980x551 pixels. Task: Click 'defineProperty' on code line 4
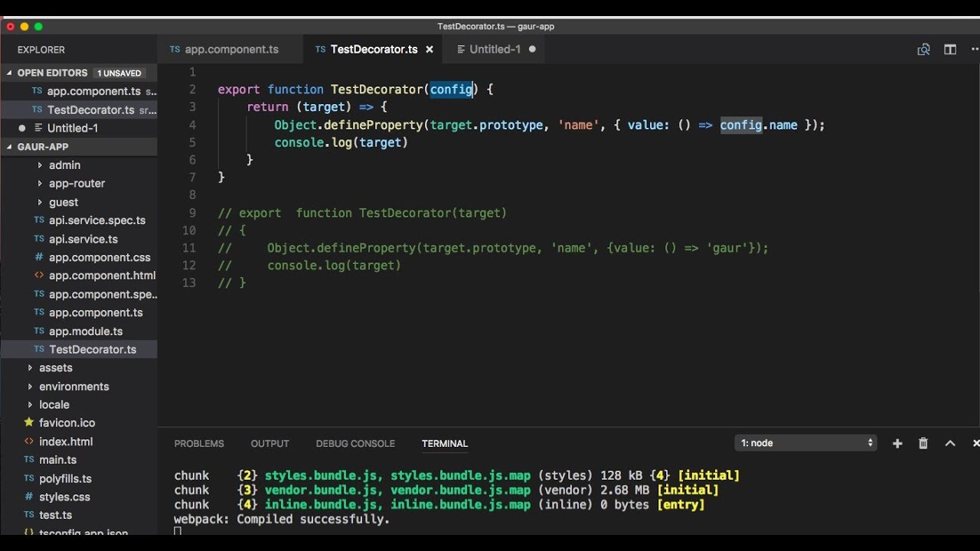(374, 125)
